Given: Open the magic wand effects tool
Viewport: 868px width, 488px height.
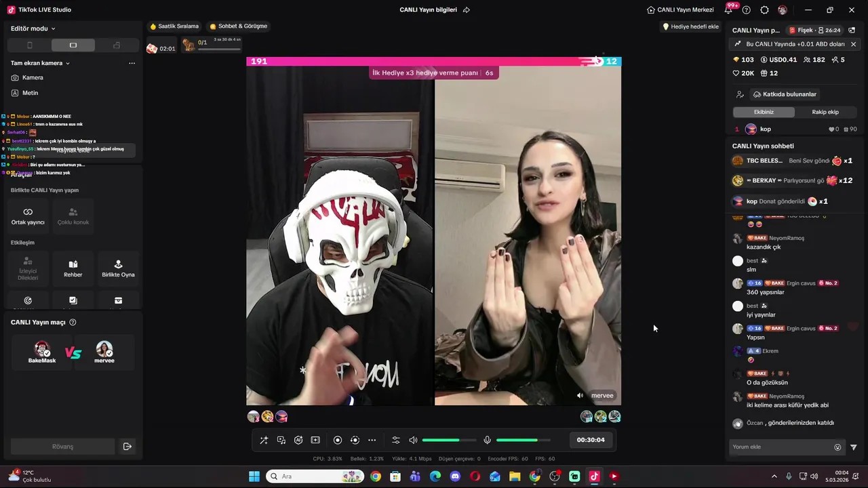Looking at the screenshot, I should tap(264, 440).
